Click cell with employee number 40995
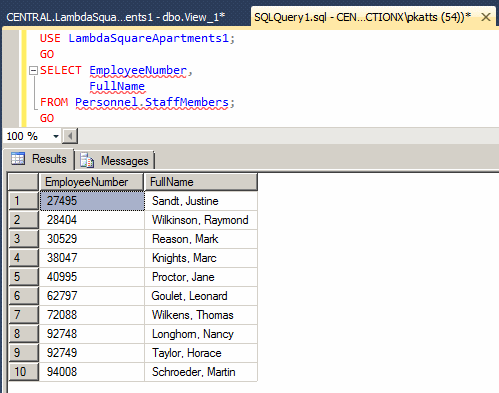 [x=92, y=277]
